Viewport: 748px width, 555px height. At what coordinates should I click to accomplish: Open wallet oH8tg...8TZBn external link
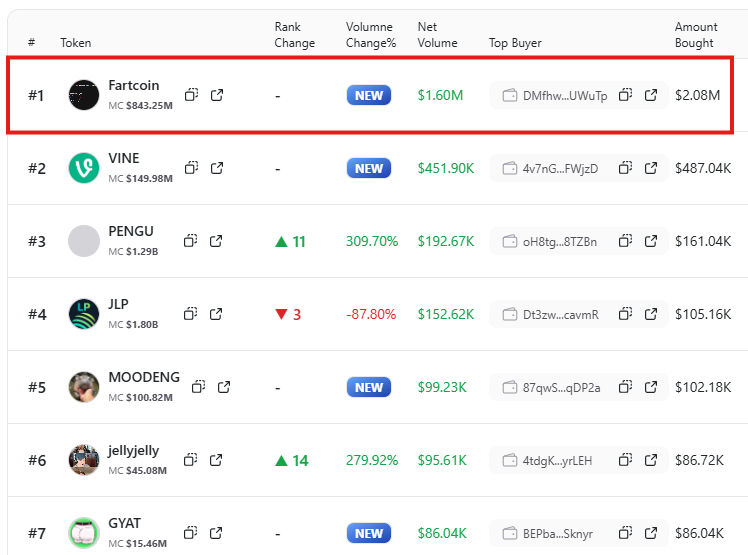[651, 241]
